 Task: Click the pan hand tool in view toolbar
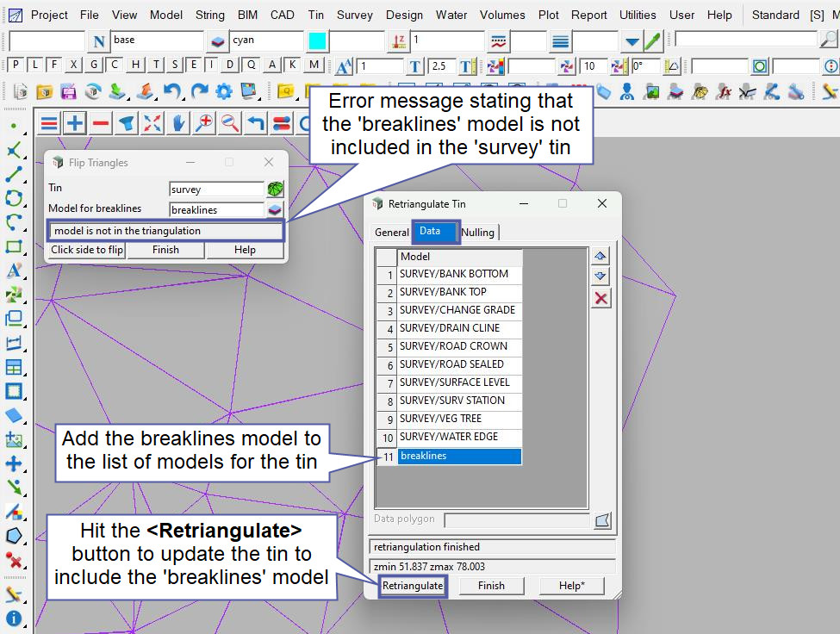coord(178,123)
